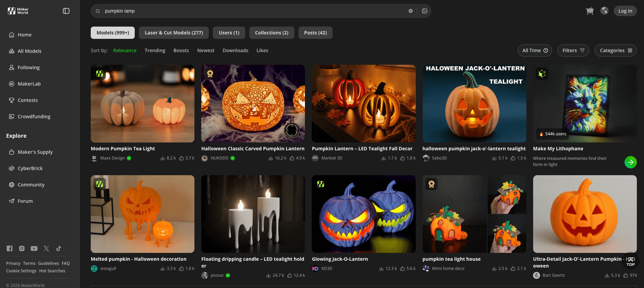
Task: Click the back to TOP button
Action: (631, 261)
